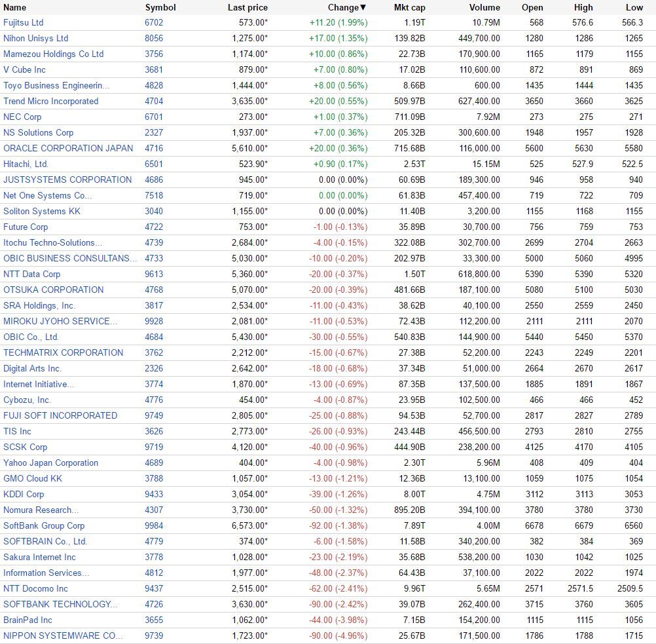Open SoftBank Group Corp link
This screenshot has height=644, width=656.
[x=44, y=525]
